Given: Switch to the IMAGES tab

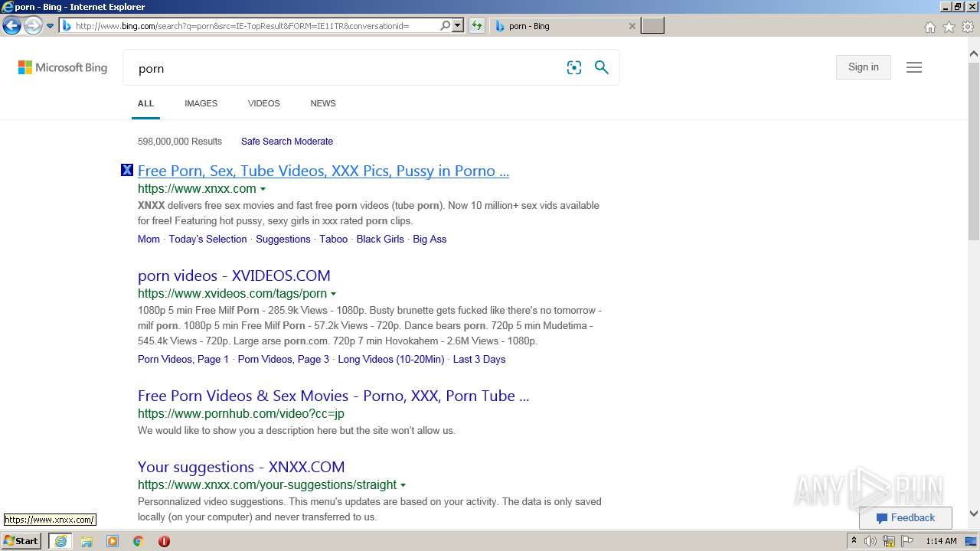Looking at the screenshot, I should (x=201, y=103).
